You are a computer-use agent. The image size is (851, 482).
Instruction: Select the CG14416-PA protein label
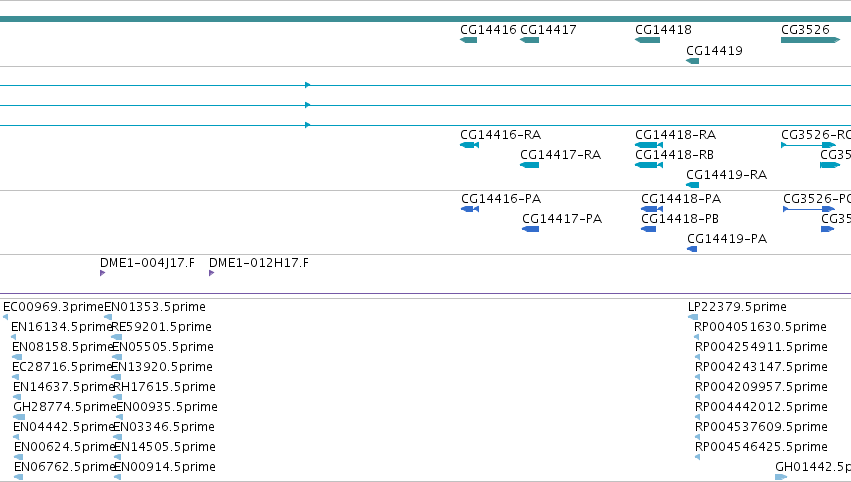501,199
